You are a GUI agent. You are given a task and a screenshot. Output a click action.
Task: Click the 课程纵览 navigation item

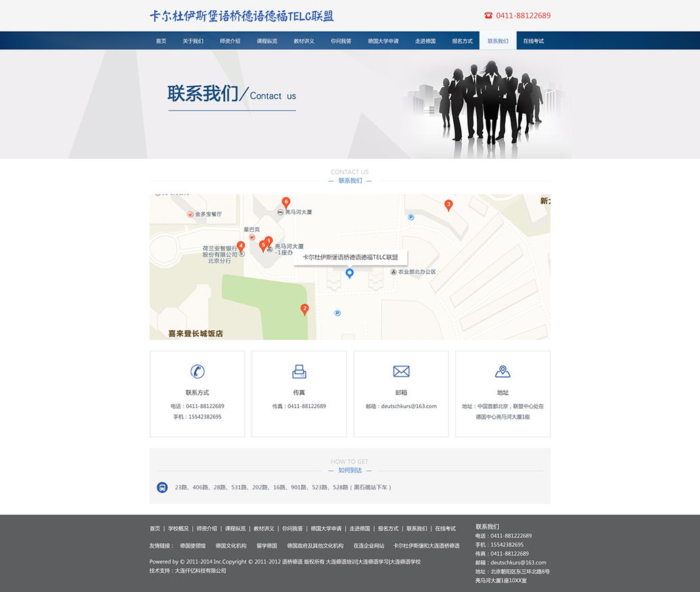[x=266, y=41]
